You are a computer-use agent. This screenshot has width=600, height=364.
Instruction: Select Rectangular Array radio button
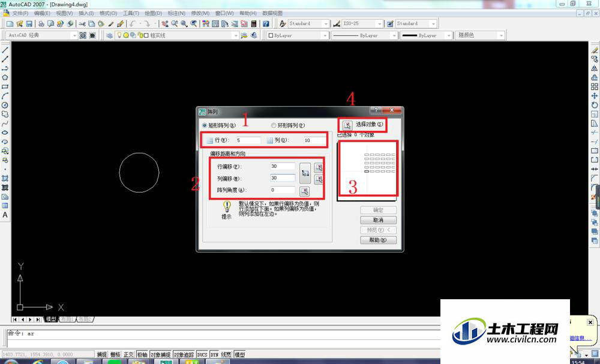pos(205,125)
